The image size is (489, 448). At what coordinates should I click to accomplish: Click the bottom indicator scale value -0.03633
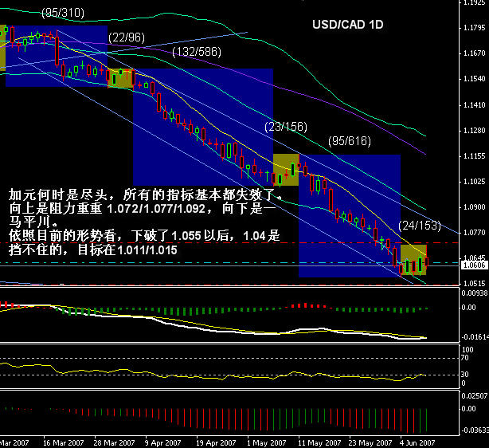click(475, 430)
